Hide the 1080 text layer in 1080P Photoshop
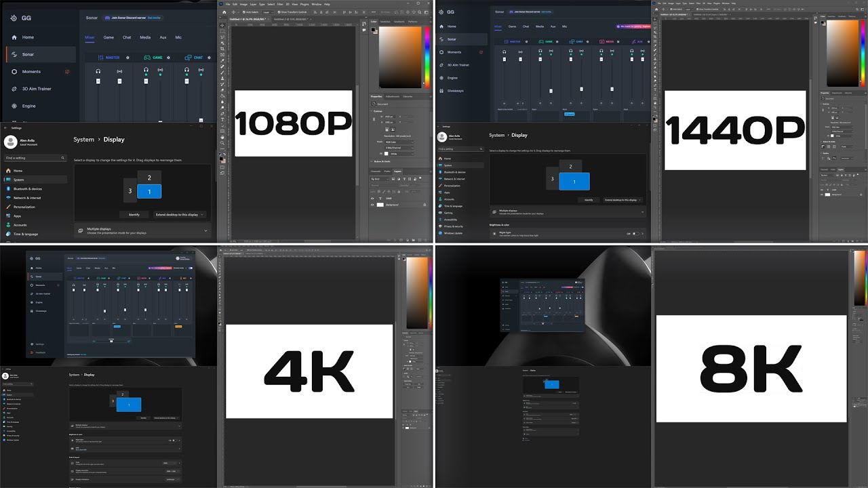The image size is (868, 488). [x=372, y=199]
